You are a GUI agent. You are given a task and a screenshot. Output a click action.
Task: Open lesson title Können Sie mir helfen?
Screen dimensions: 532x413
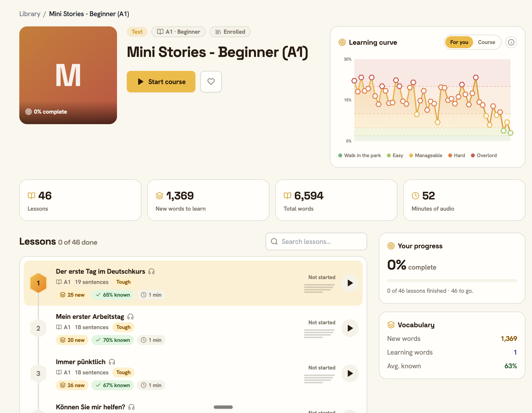coord(90,407)
